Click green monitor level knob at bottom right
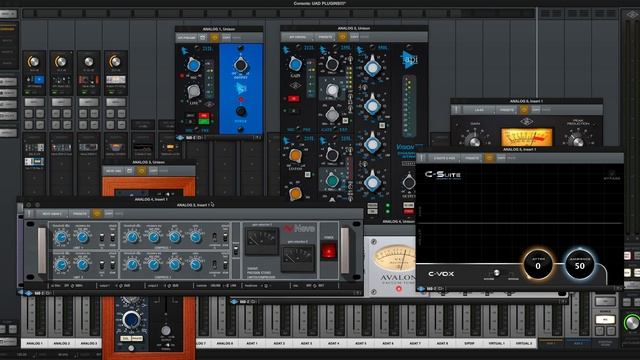 pos(632,322)
